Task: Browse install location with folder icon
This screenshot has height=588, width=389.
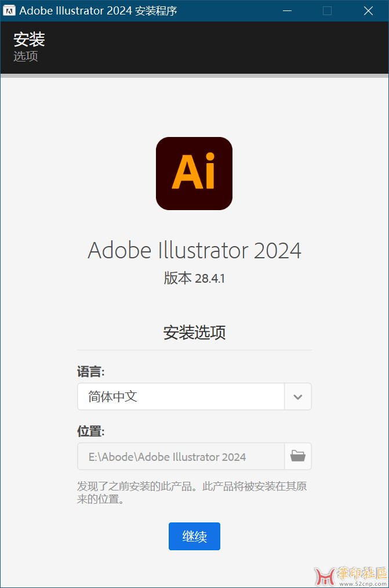Action: (x=298, y=456)
